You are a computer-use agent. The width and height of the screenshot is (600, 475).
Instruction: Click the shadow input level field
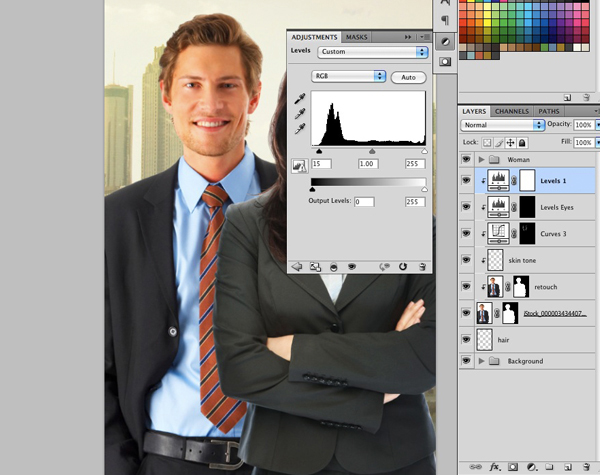[322, 163]
